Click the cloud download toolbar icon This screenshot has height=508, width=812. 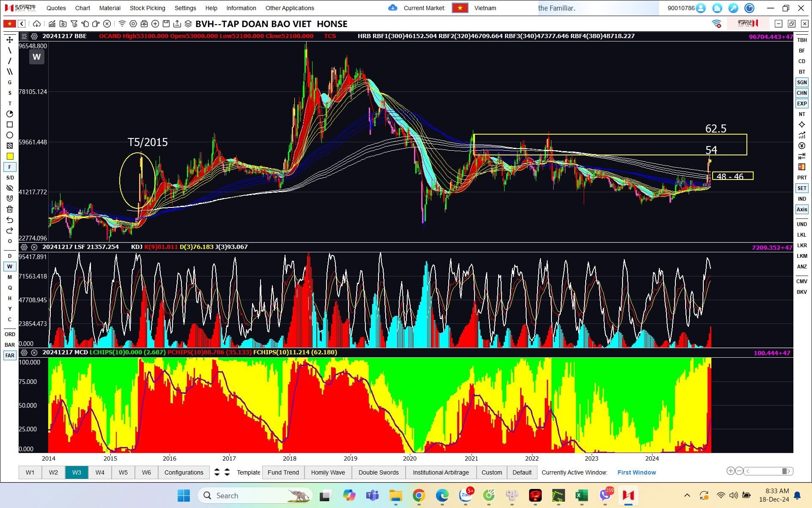pos(37,24)
